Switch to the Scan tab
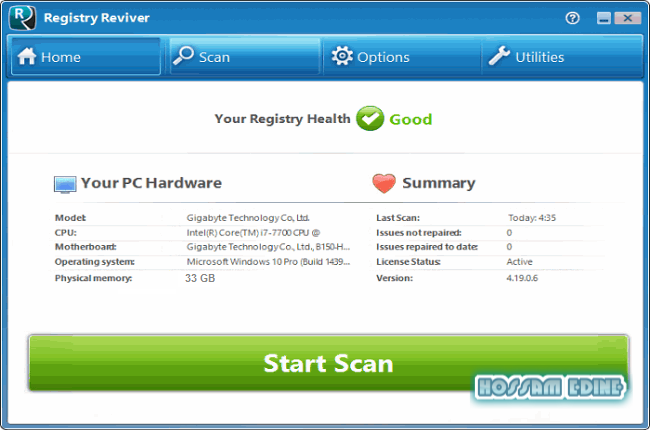Screen dimensions: 650x430 pyautogui.click(x=245, y=56)
